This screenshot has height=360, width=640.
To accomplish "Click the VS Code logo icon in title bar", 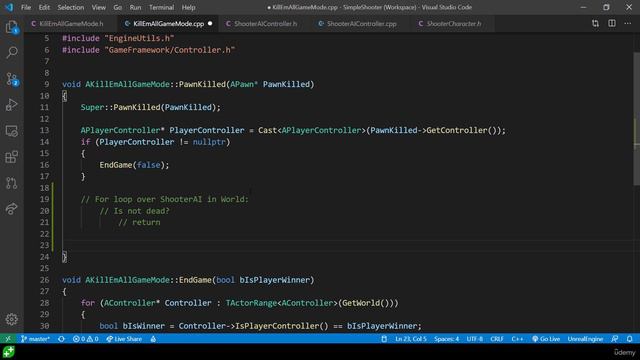I will point(9,7).
